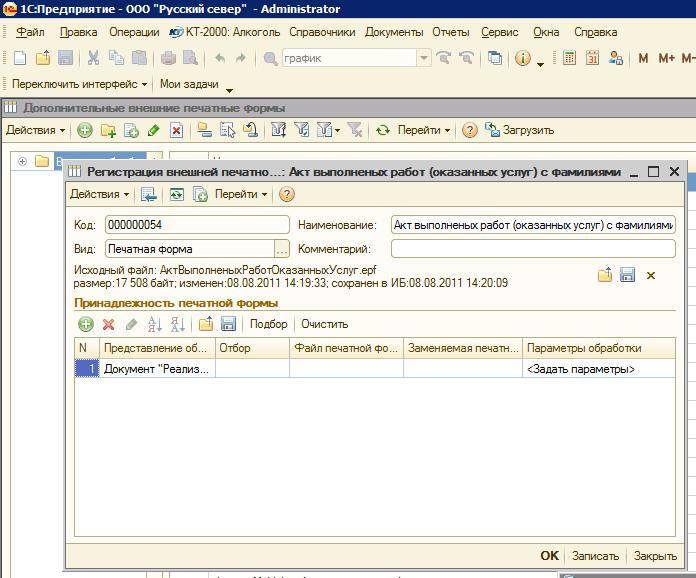The image size is (696, 578).
Task: Click the Записать button
Action: [x=595, y=556]
